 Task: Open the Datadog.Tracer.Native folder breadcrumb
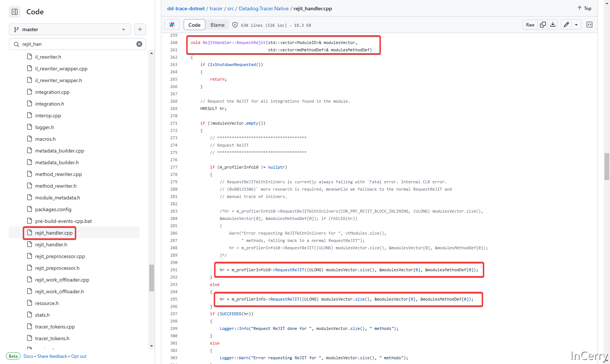coord(264,8)
